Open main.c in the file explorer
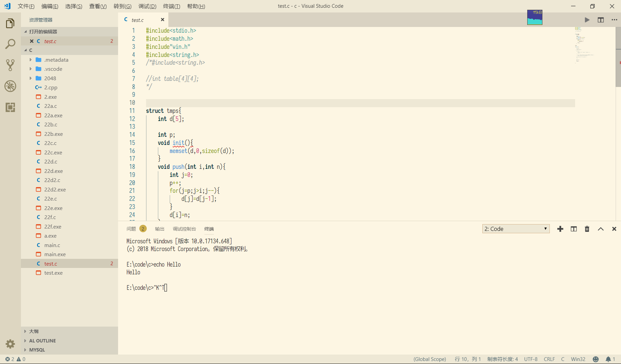 click(52, 245)
